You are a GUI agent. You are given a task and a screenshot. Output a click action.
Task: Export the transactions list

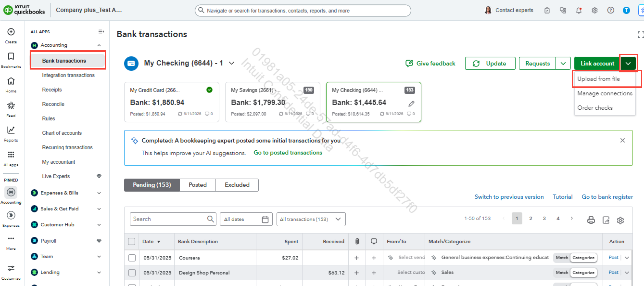click(x=606, y=220)
